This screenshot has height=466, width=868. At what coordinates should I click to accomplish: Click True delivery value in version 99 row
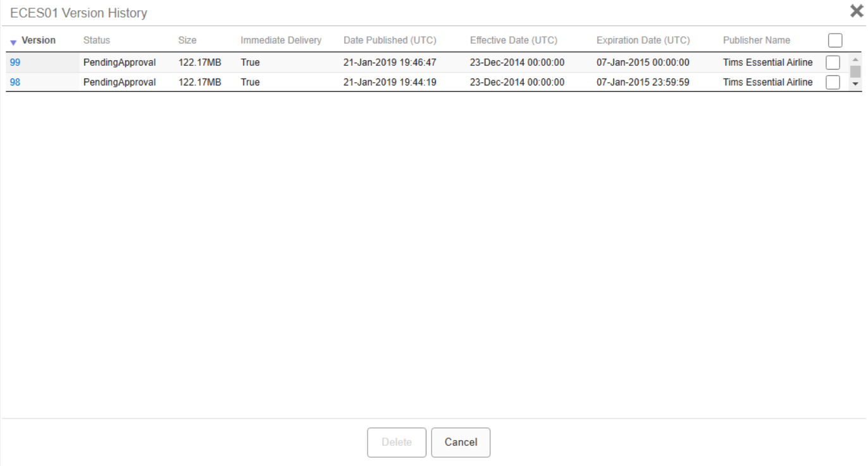(x=250, y=62)
